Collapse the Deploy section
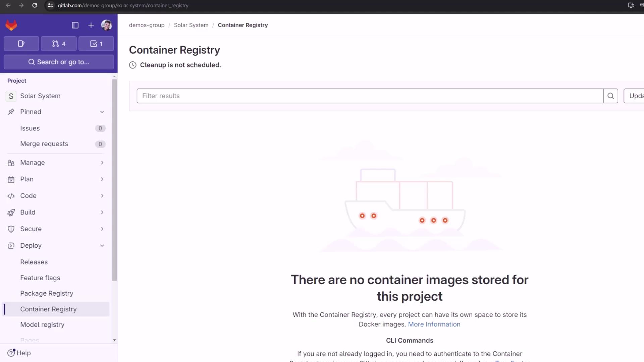Image resolution: width=644 pixels, height=362 pixels. [102, 246]
